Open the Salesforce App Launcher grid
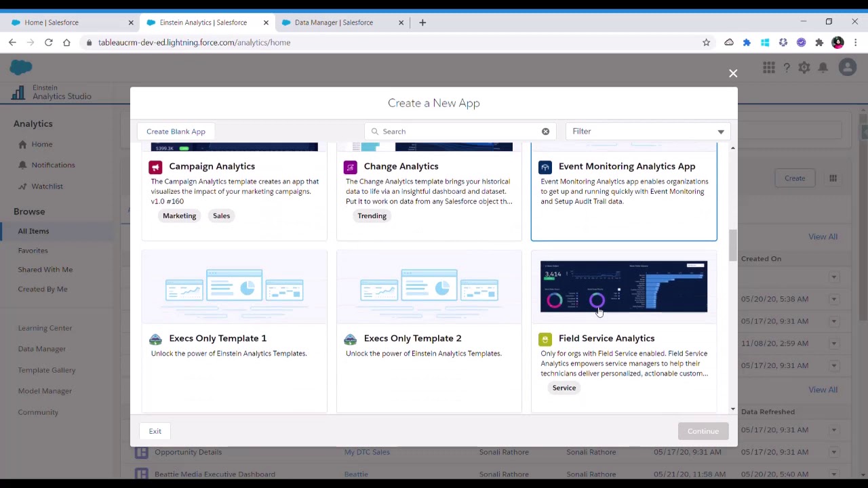This screenshot has height=488, width=868. click(768, 68)
